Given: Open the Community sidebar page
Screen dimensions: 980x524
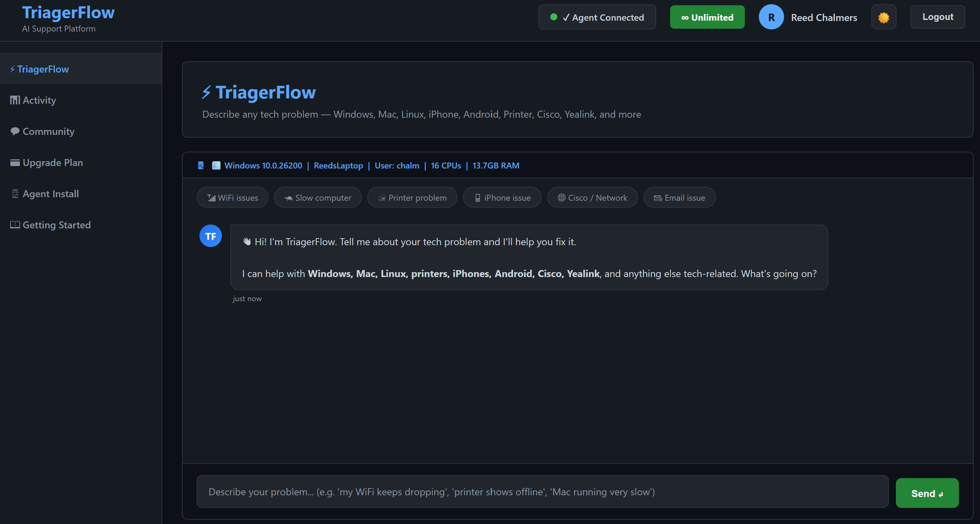Looking at the screenshot, I should [48, 132].
